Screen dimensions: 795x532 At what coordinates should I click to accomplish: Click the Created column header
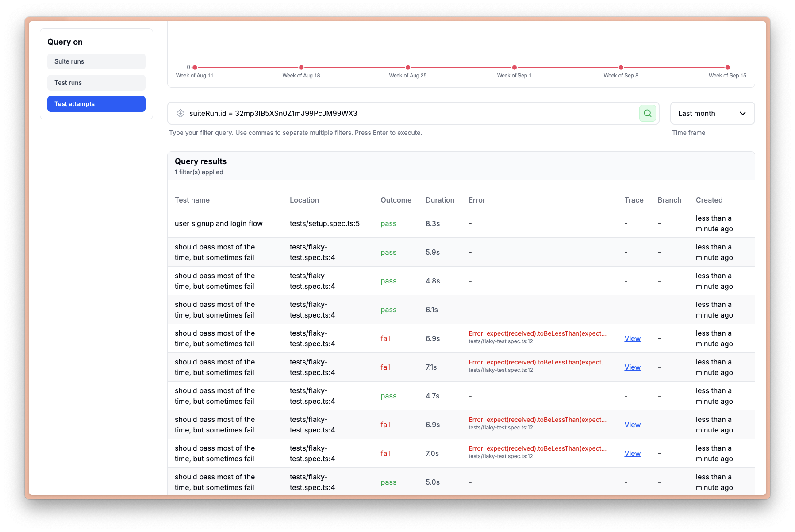[709, 200]
